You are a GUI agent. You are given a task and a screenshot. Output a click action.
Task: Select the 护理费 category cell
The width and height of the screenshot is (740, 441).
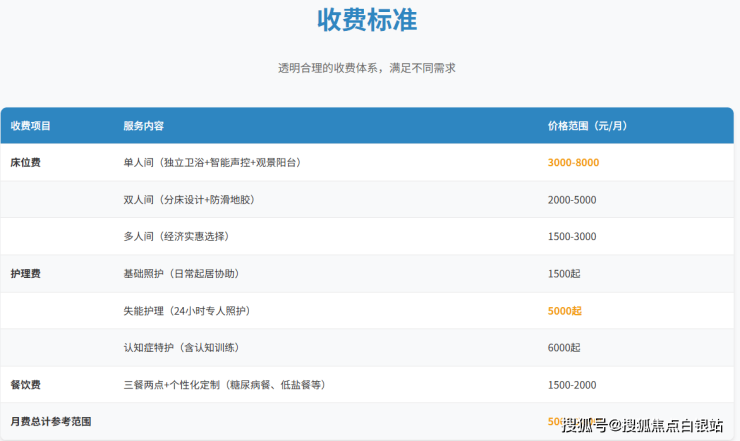click(x=25, y=273)
